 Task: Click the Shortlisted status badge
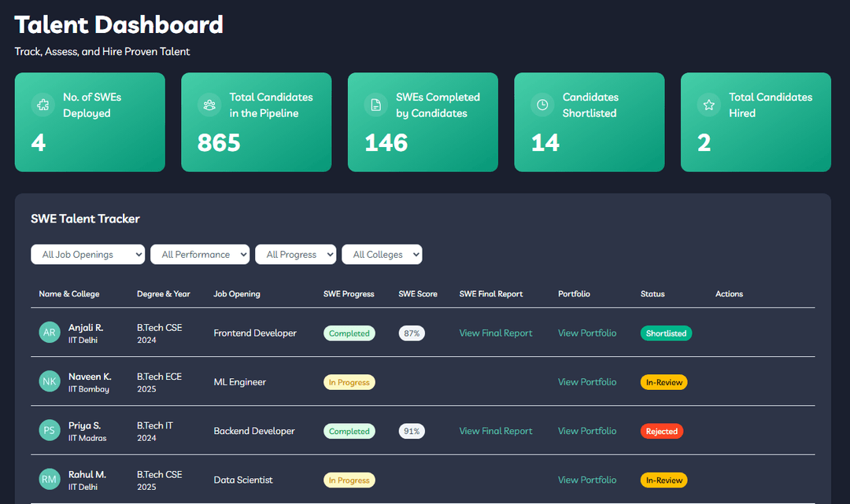[x=666, y=333]
